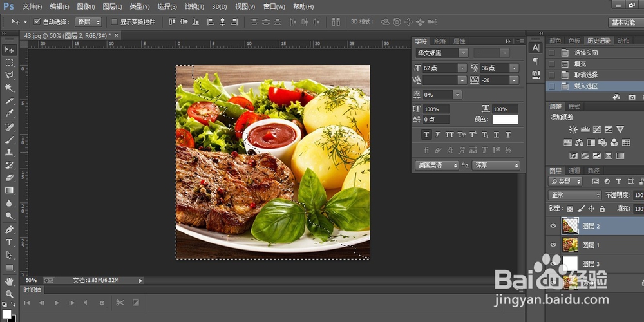Select the Clone Stamp tool
Screen dimensions: 644x322
(9, 153)
